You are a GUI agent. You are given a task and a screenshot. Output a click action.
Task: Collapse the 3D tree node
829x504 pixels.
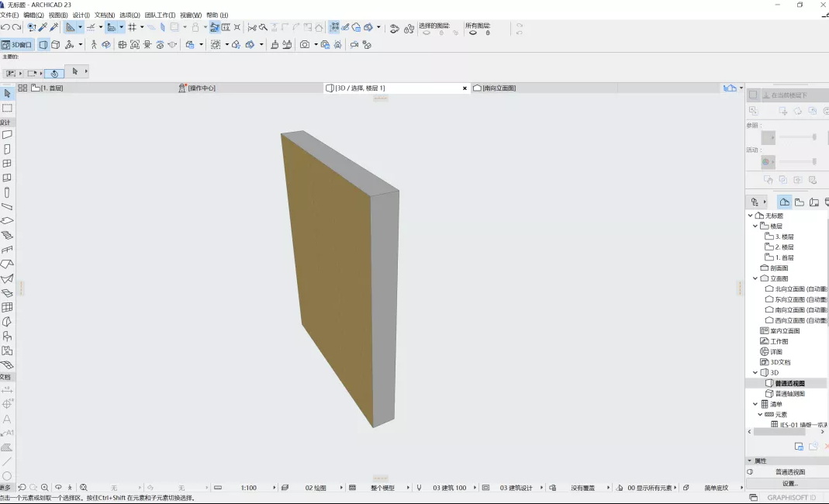(x=755, y=372)
